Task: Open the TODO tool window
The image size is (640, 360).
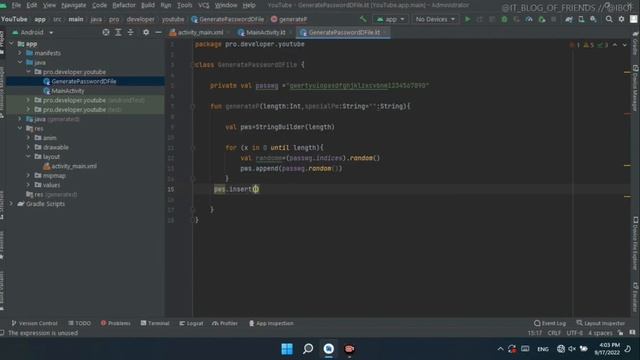Action: click(80, 323)
